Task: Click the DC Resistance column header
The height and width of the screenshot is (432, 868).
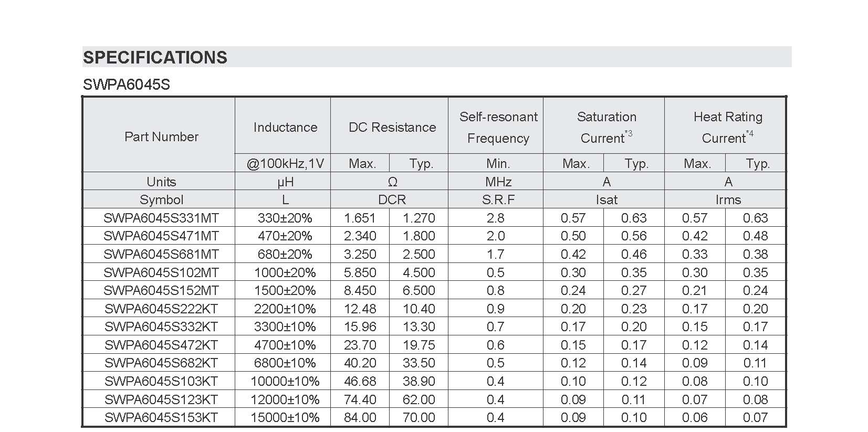Action: pyautogui.click(x=392, y=127)
